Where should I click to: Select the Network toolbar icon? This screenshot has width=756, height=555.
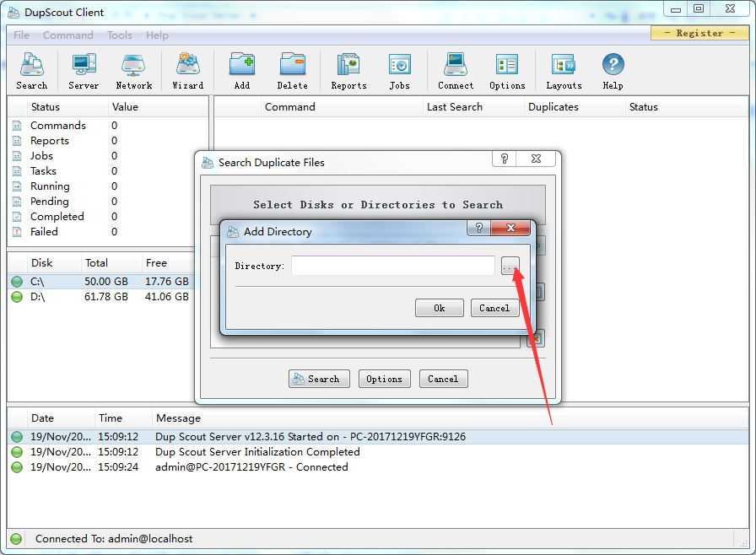134,71
